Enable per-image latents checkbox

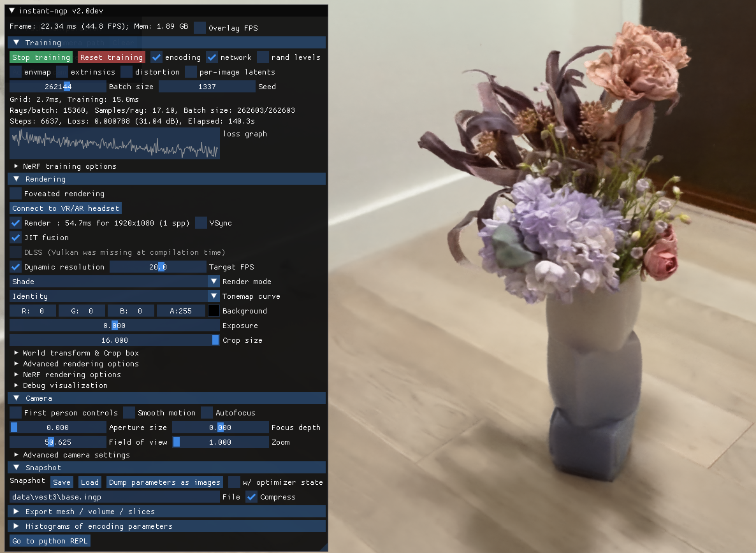point(191,72)
